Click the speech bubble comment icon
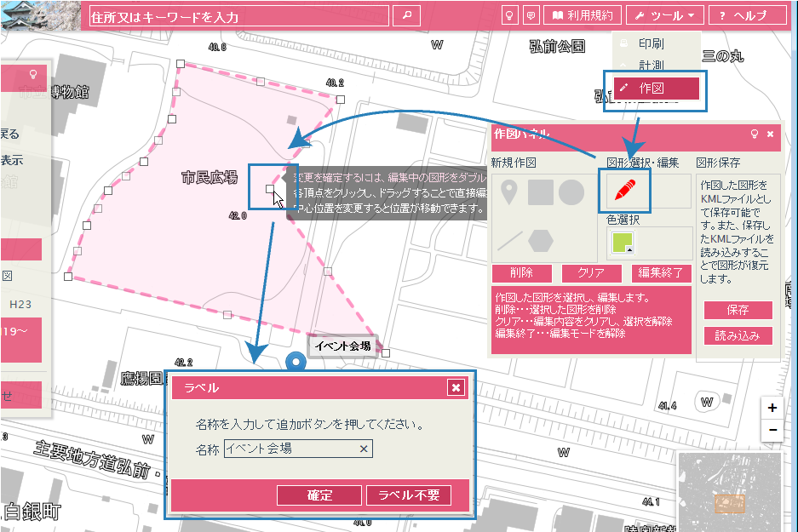 pos(530,15)
